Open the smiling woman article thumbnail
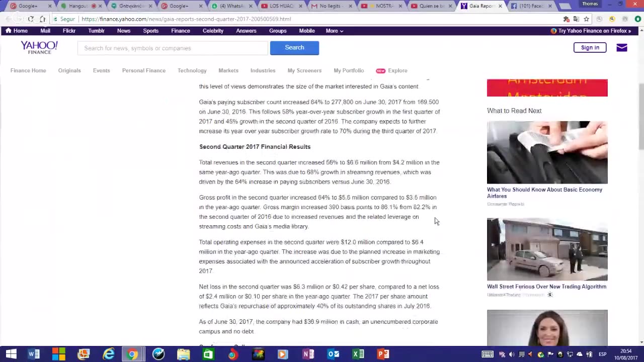Viewport: 644px width, 362px height. pyautogui.click(x=547, y=328)
